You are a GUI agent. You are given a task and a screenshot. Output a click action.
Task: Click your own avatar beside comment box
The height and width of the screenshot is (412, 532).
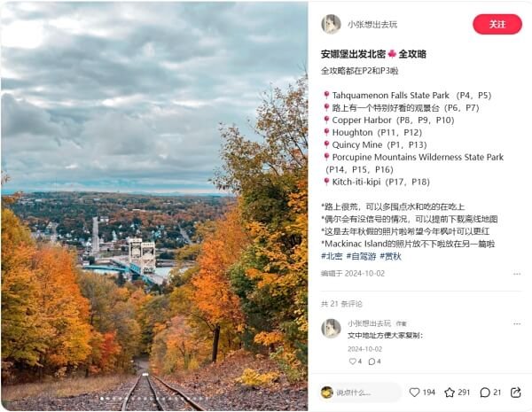pos(326,393)
